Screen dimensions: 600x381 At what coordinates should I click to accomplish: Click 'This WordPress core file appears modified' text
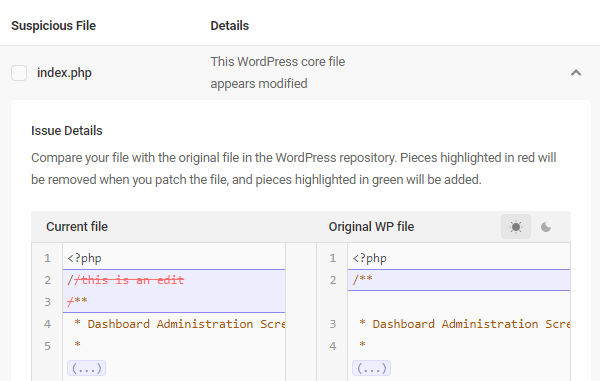point(278,73)
